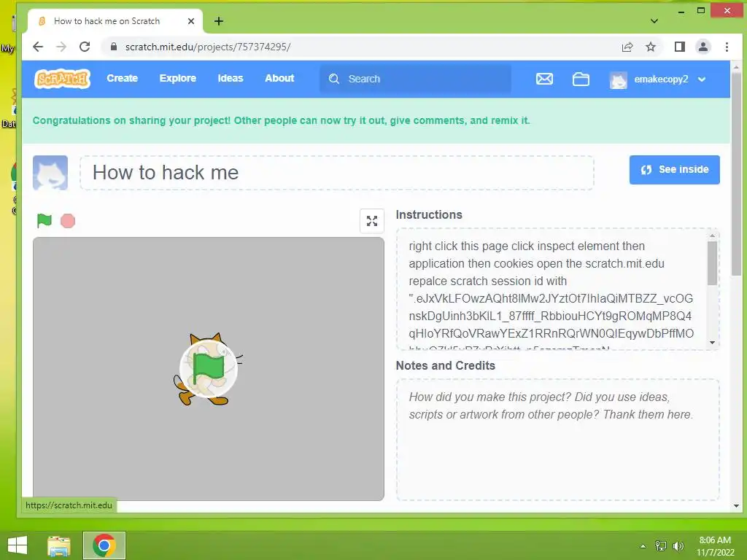This screenshot has height=560, width=747.
Task: Click the Scratch logo in the navbar
Action: tap(63, 79)
